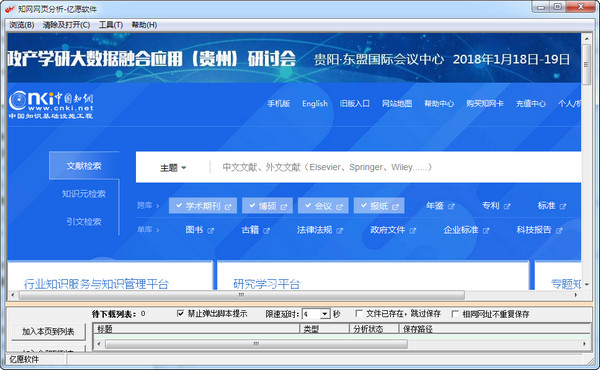This screenshot has width=600, height=370.
Task: Switch to 引文检索 tab
Action: pyautogui.click(x=84, y=222)
